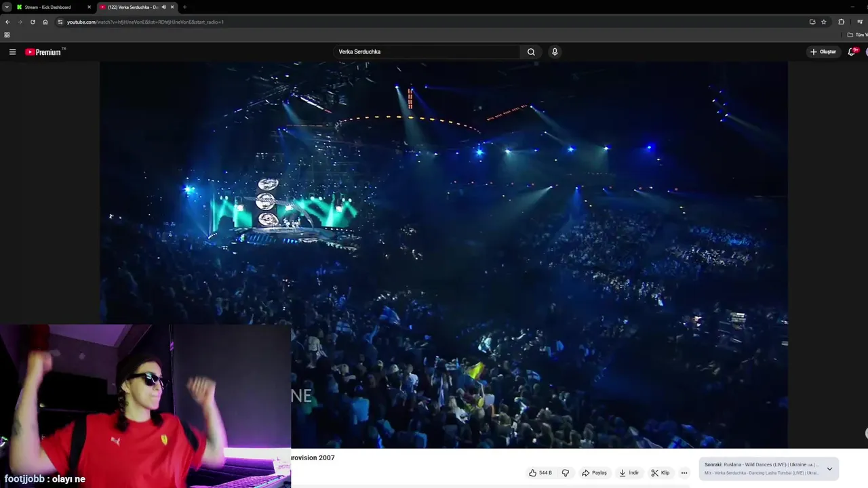This screenshot has width=868, height=488.
Task: Open the tab search dropdown arrow
Action: (x=7, y=7)
